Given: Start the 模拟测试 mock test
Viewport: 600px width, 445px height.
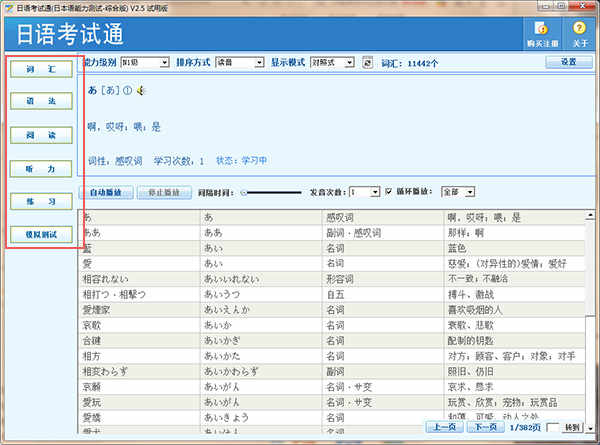Looking at the screenshot, I should tap(42, 234).
